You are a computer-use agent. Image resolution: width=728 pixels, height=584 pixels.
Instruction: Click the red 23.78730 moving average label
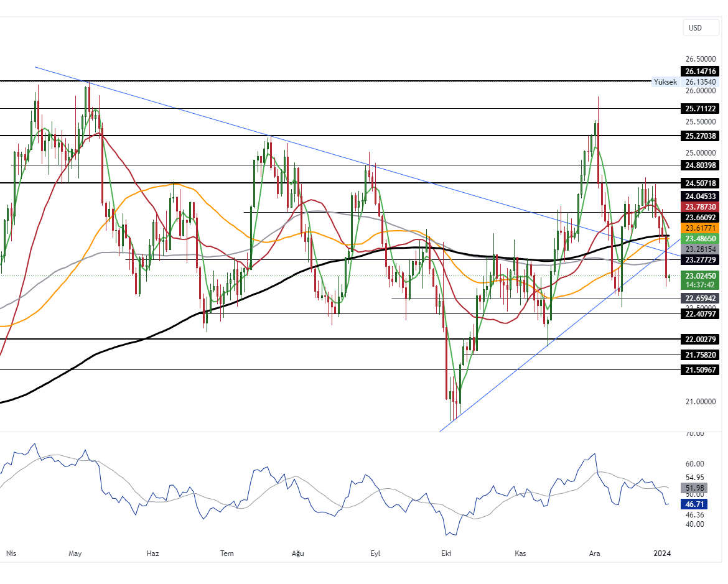pyautogui.click(x=701, y=206)
